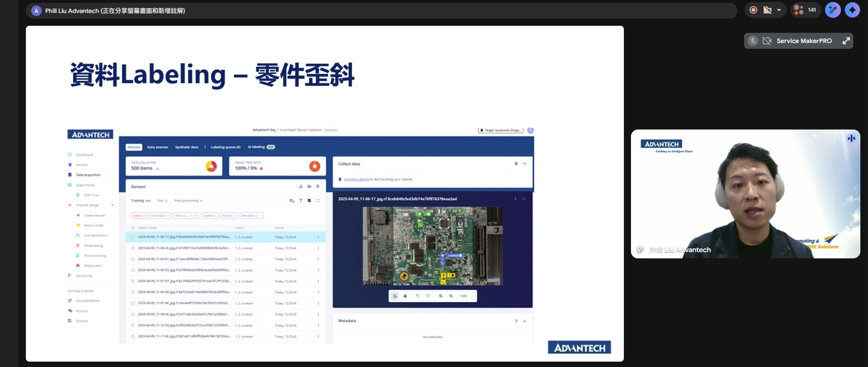The image size is (868, 367).
Task: Open the Labeling queue tab
Action: (x=225, y=147)
